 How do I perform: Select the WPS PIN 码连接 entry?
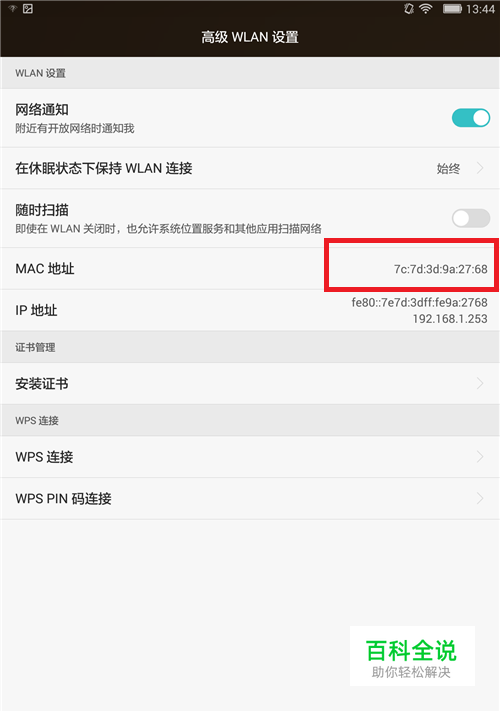point(250,499)
